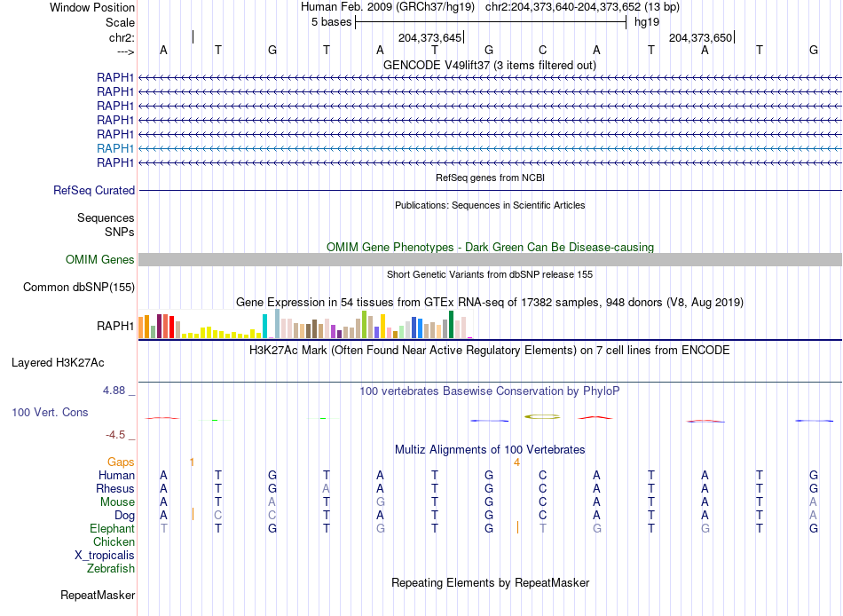Click the X_tropicalis species label

pos(105,556)
